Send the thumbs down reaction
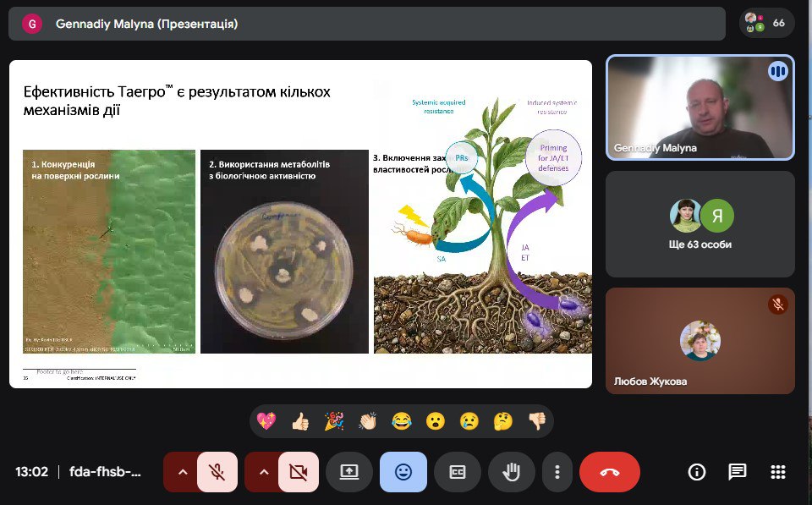The height and width of the screenshot is (505, 812). 537,421
